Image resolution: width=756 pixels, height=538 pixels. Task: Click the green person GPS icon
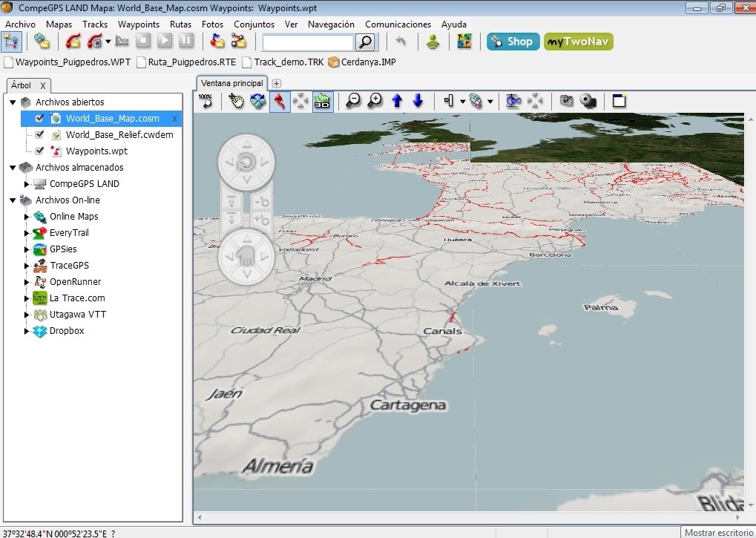(433, 42)
